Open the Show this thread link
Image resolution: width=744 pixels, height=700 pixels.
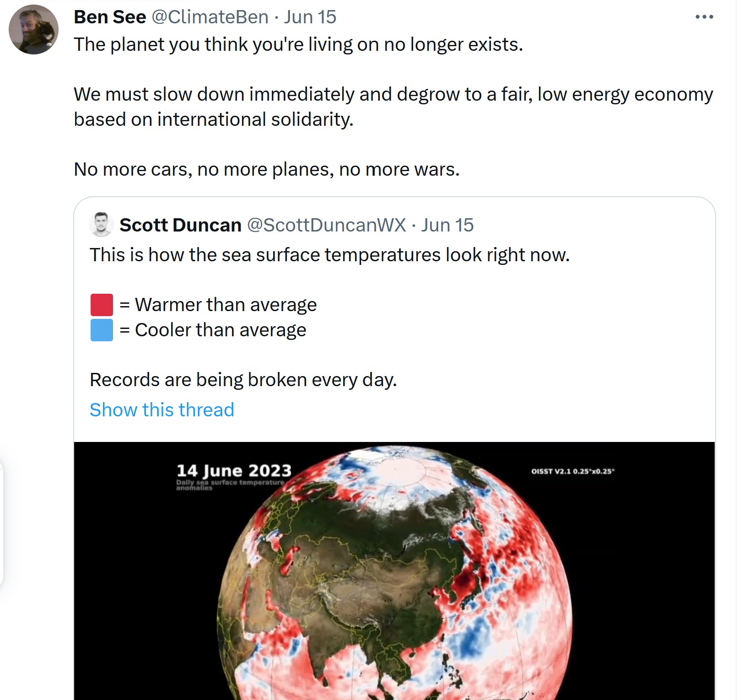tap(162, 409)
